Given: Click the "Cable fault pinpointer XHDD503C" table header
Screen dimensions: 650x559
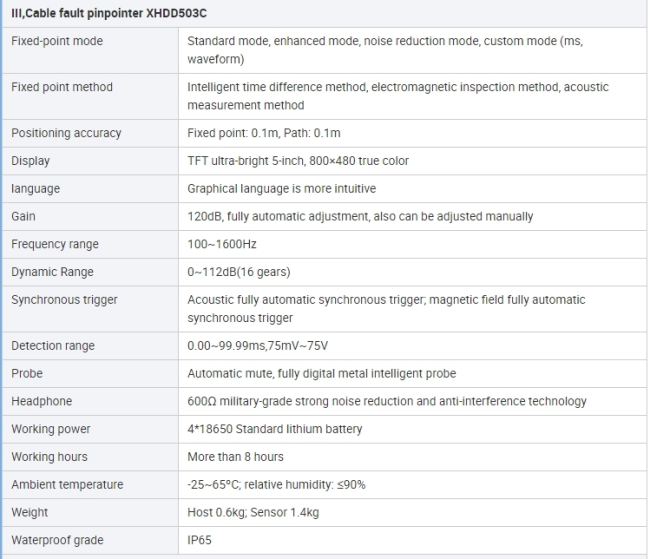Looking at the screenshot, I should [x=110, y=14].
